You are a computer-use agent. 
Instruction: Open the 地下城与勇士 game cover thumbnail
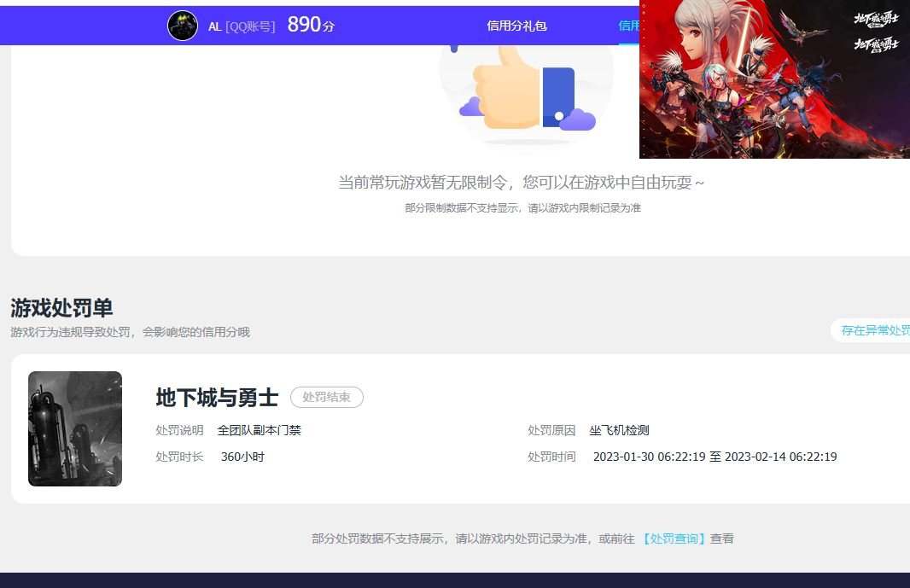pos(75,428)
